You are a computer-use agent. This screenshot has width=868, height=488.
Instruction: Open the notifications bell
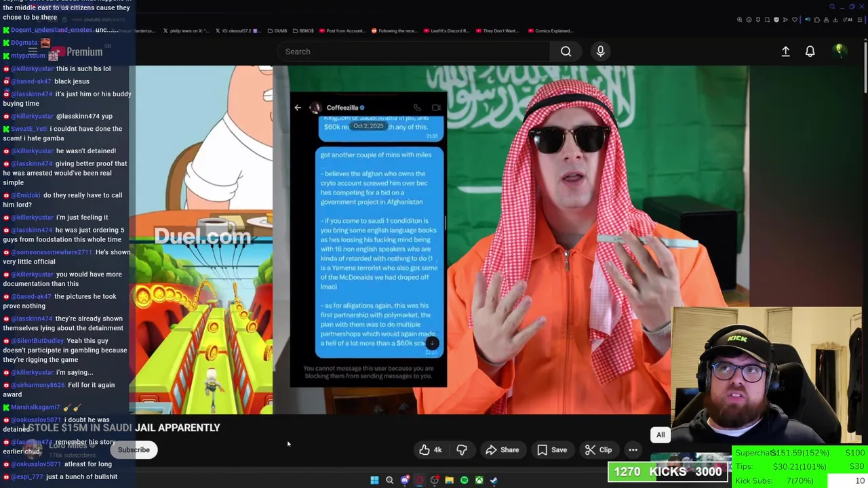[x=810, y=52]
